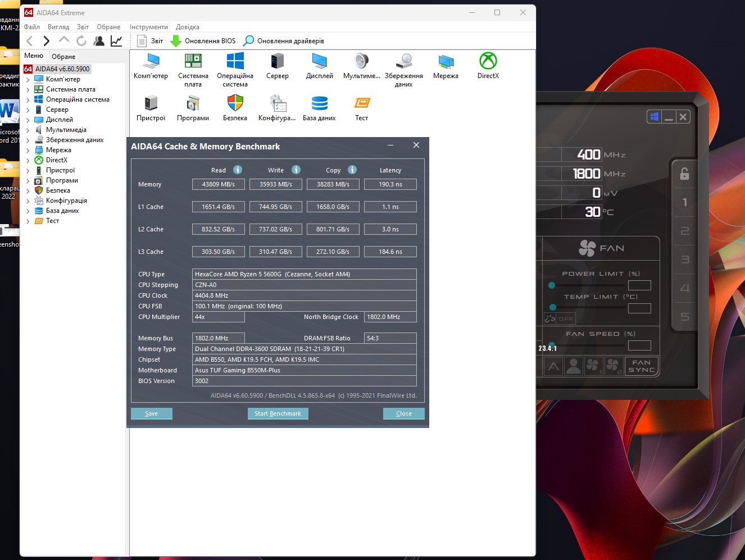Select profile slot 1 in Afterburner

(684, 202)
